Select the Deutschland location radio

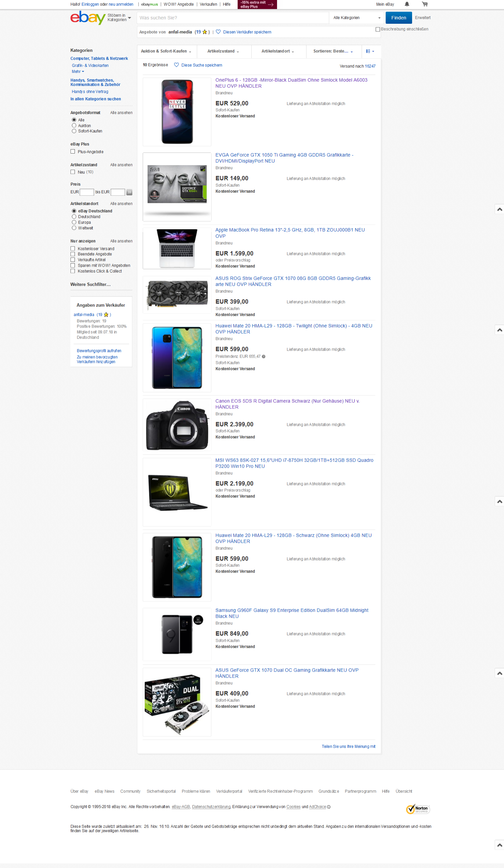click(74, 217)
